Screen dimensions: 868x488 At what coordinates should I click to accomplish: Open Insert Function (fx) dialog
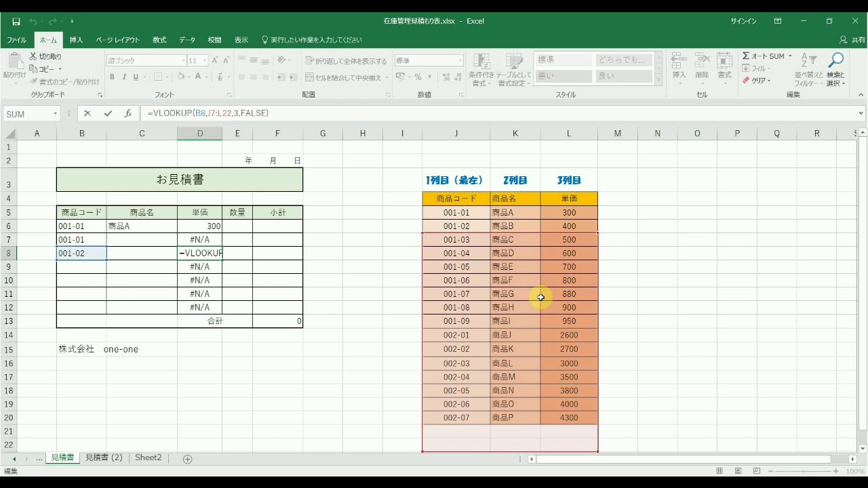127,114
